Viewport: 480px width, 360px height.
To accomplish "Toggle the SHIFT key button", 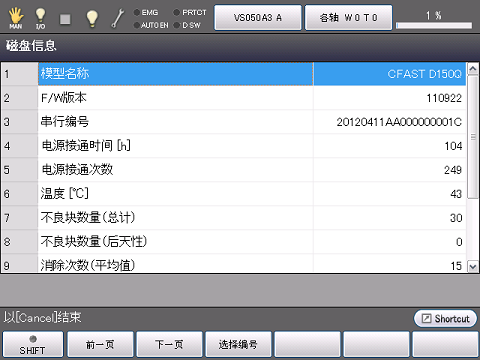I will pyautogui.click(x=32, y=345).
